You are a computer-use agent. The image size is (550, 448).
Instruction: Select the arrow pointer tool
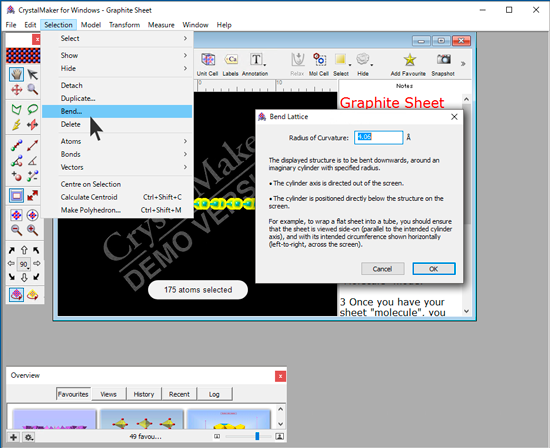[x=32, y=74]
